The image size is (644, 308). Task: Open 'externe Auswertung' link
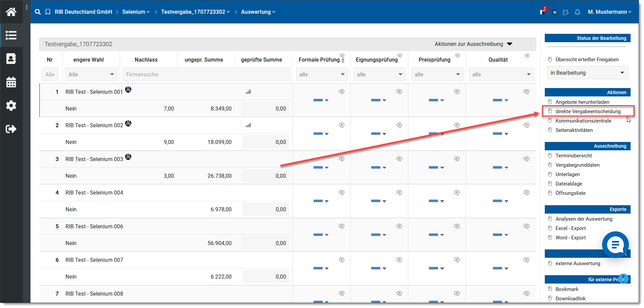(578, 263)
